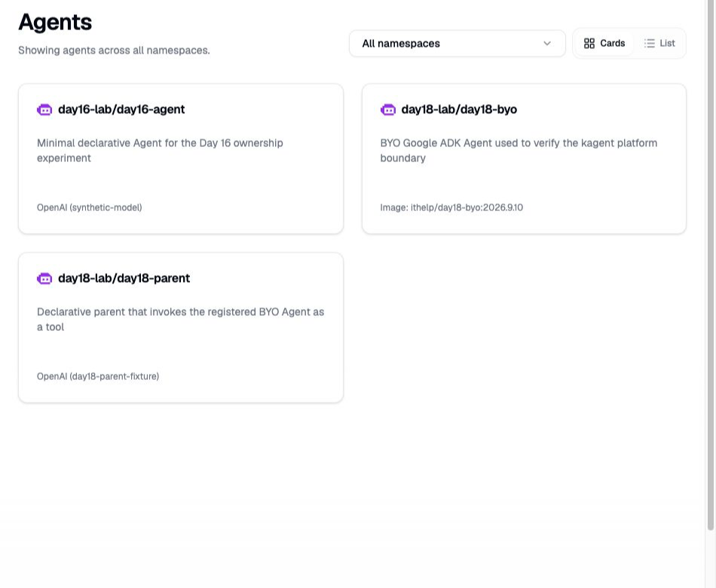Click the chevron arrow in namespaces selector
The image size is (716, 588).
547,44
